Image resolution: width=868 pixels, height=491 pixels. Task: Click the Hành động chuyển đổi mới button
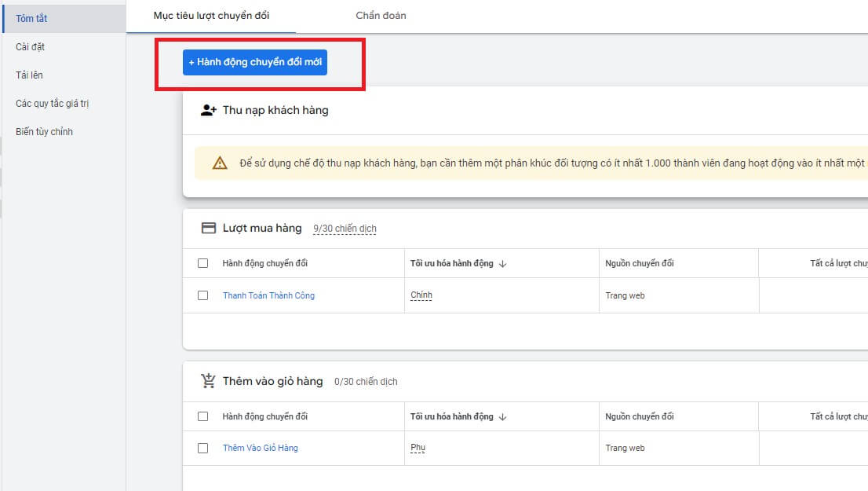tap(254, 61)
